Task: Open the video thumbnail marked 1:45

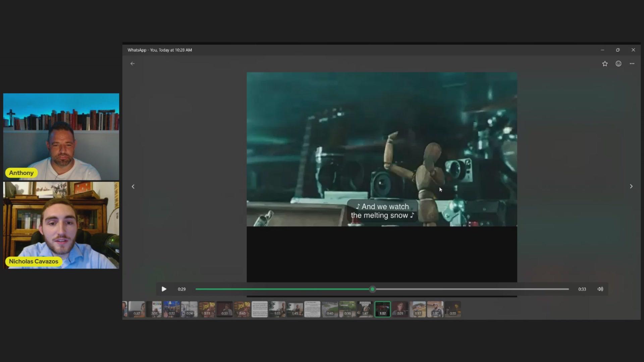Action: (x=294, y=309)
